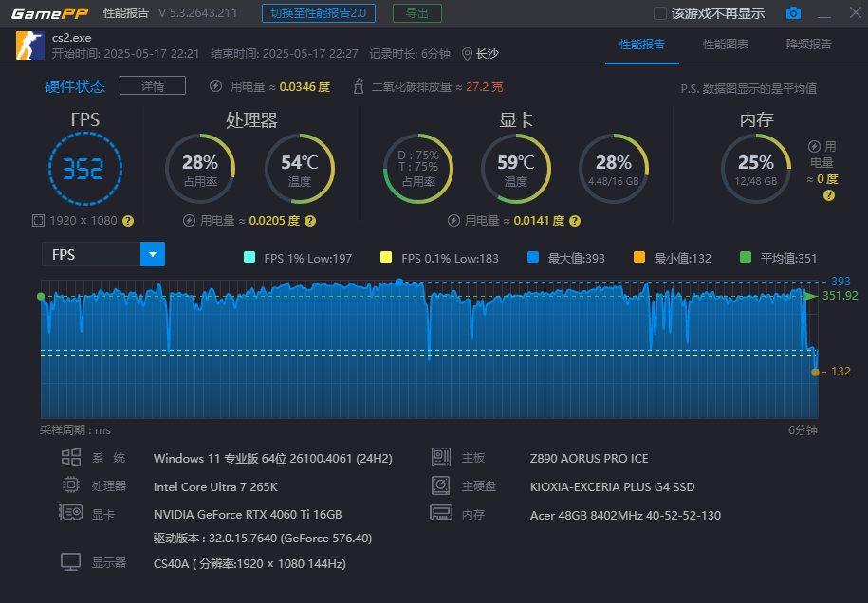Switch to the 降频报告 tab
868x603 pixels.
coord(809,45)
